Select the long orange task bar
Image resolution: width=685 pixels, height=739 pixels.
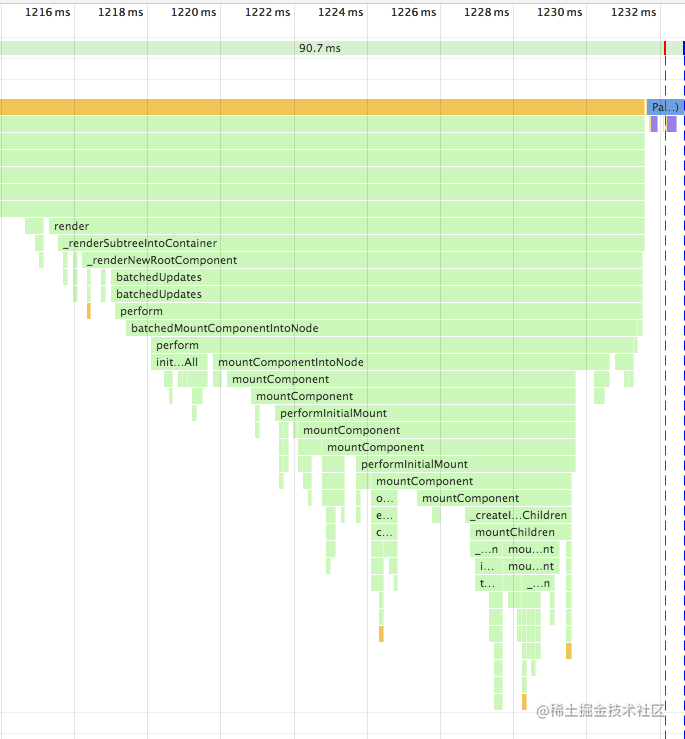point(322,107)
